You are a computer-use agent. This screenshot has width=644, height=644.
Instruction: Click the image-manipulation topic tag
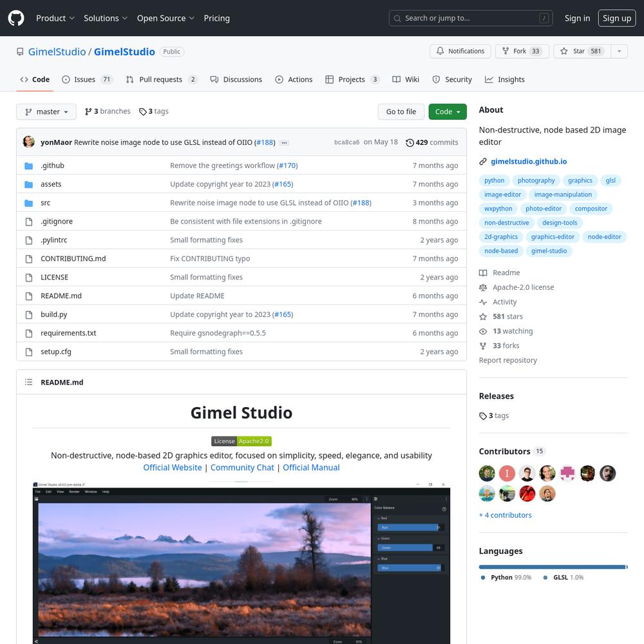click(x=563, y=194)
